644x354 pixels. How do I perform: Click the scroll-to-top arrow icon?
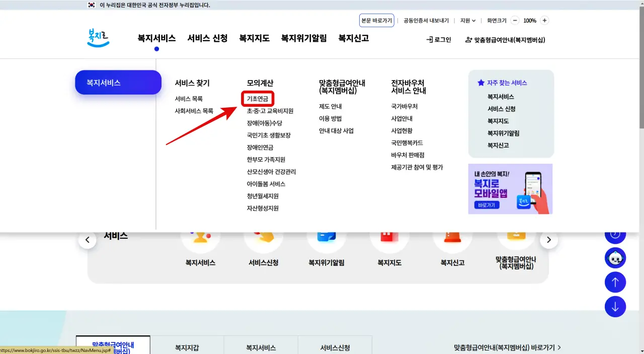click(x=615, y=282)
